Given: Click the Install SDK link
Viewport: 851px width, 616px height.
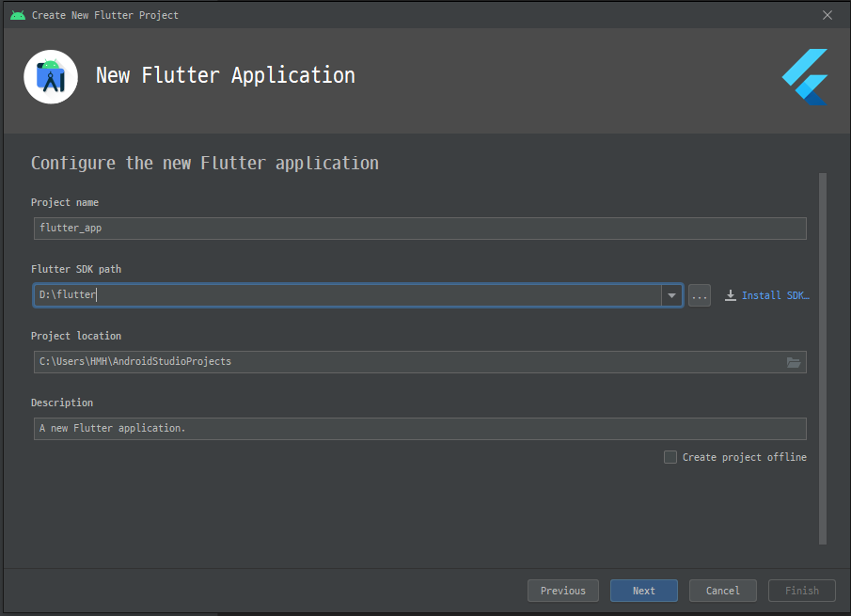Looking at the screenshot, I should [775, 295].
